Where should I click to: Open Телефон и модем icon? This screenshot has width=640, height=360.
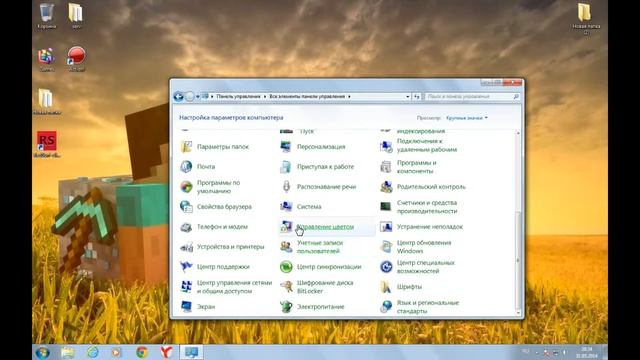point(186,227)
